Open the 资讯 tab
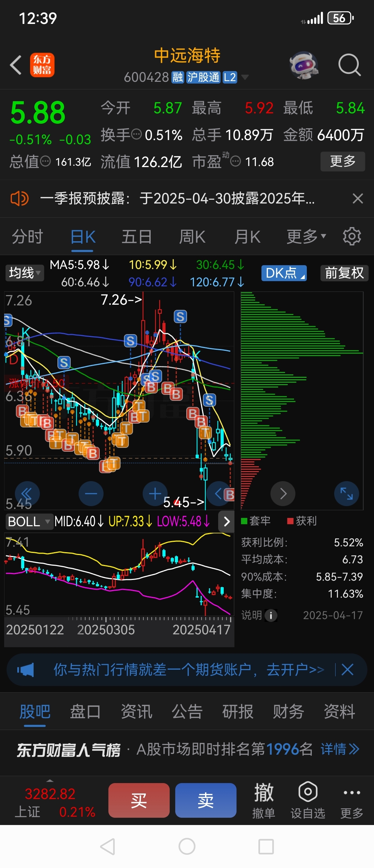 (136, 712)
